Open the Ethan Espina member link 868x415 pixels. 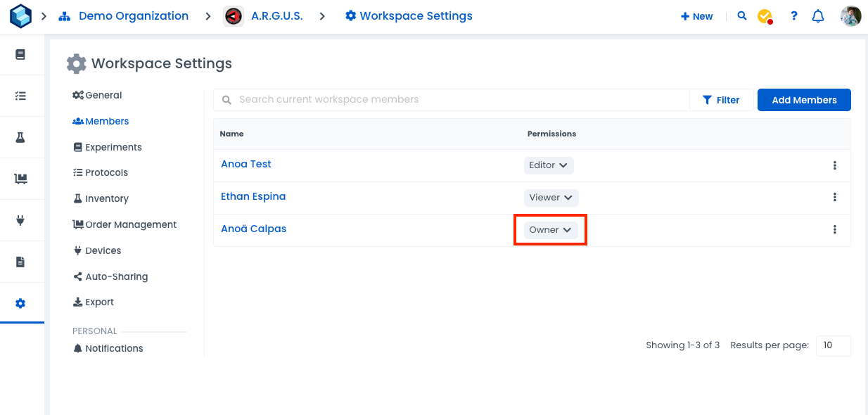[x=253, y=196]
